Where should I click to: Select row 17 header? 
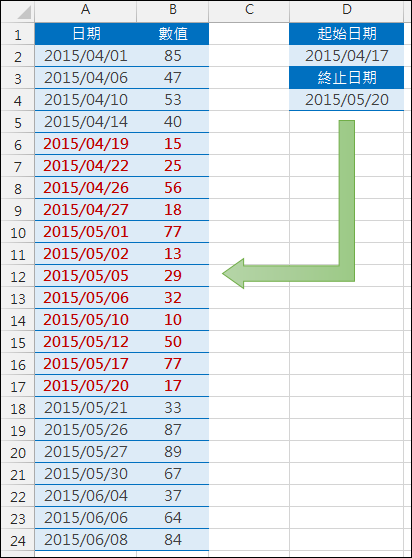coord(18,386)
